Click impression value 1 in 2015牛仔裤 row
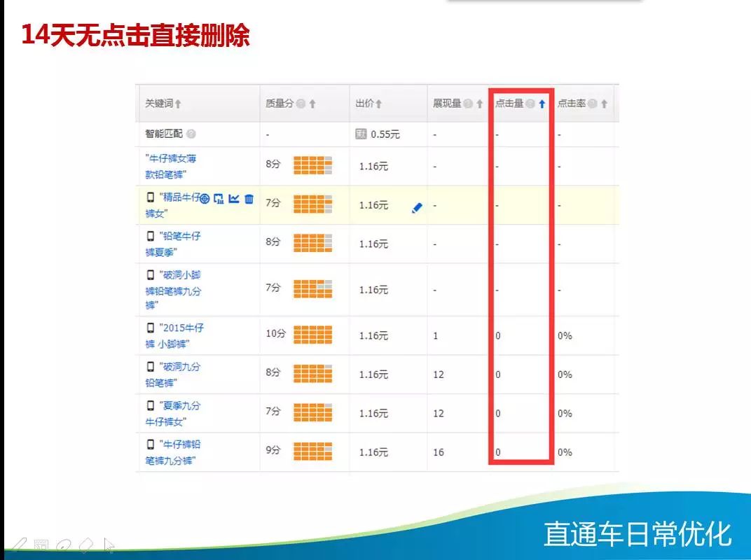Viewport: 751px width, 560px height. coord(435,336)
